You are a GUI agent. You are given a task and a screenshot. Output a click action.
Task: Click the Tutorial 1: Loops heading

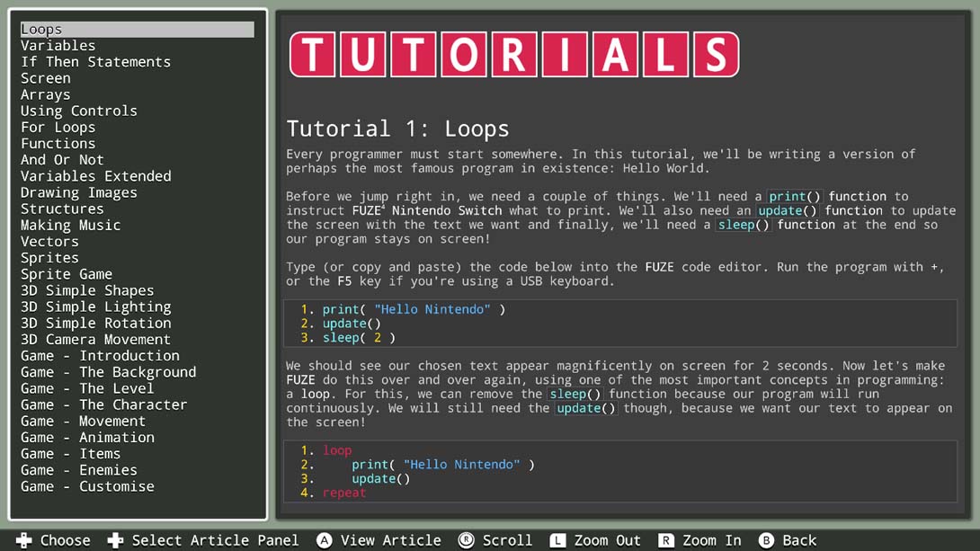coord(397,129)
